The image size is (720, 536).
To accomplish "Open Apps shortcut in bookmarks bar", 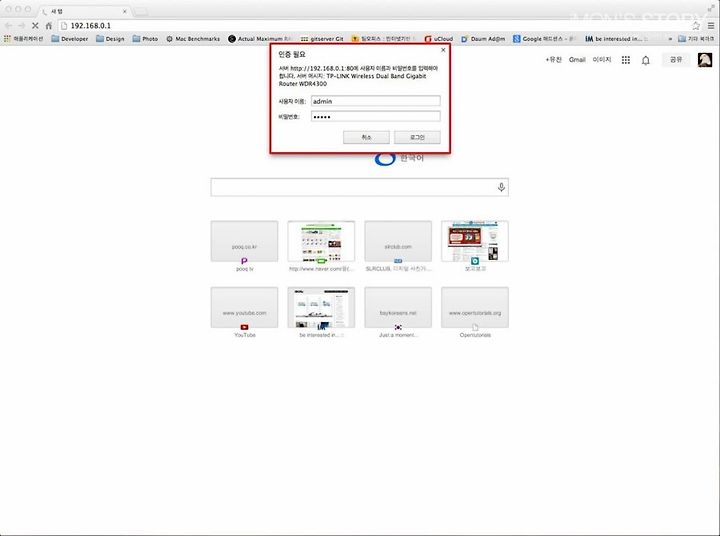I will tap(23, 39).
